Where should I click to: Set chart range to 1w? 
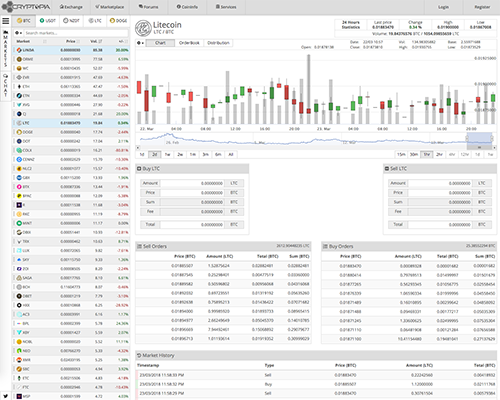[x=167, y=154]
